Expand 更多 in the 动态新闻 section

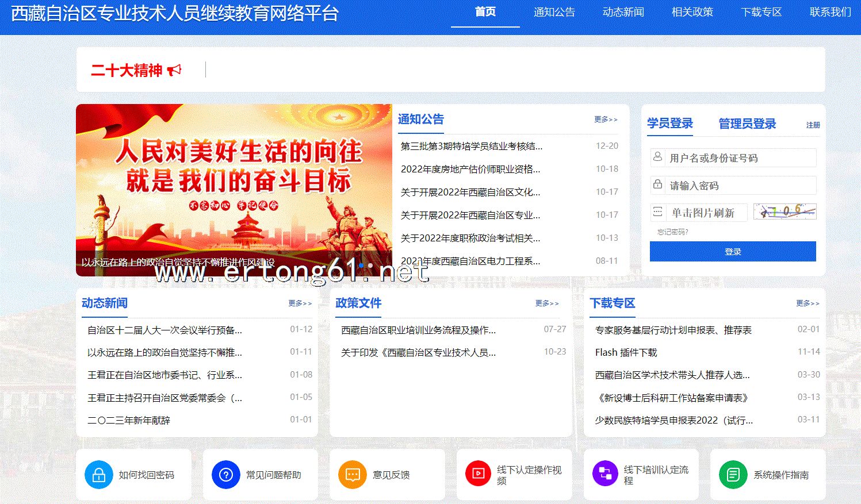(300, 303)
